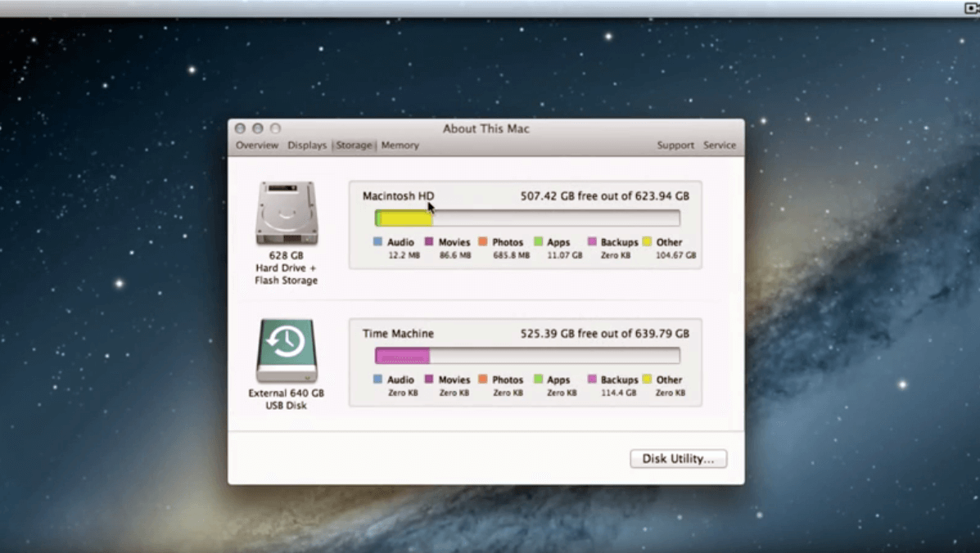Image resolution: width=980 pixels, height=553 pixels.
Task: Click the yellow segment of the Macintosh HD bar
Action: click(406, 218)
